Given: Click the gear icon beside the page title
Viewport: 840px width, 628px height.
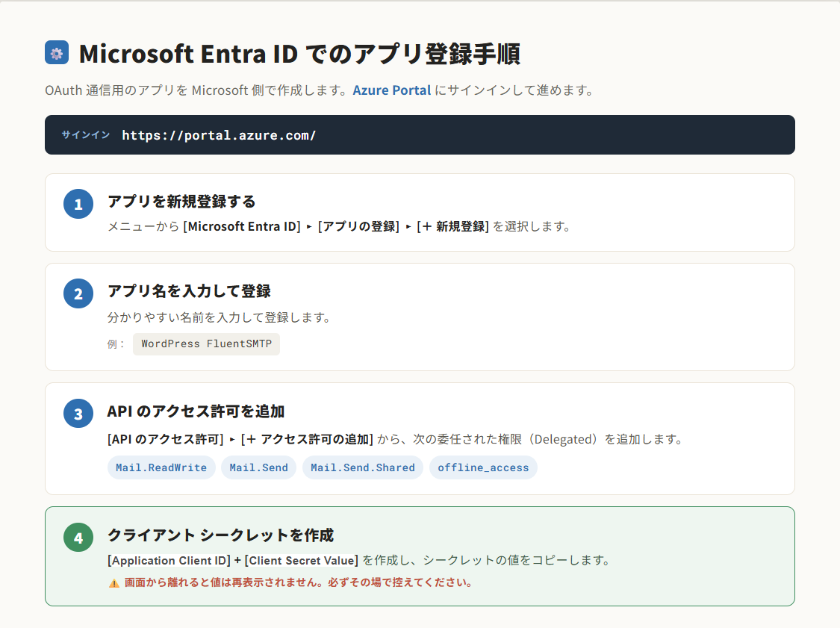Looking at the screenshot, I should tap(57, 52).
